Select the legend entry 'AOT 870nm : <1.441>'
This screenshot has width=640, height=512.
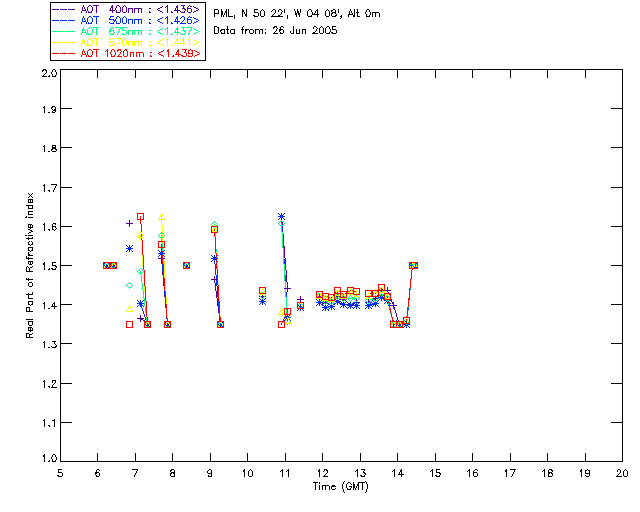click(126, 42)
